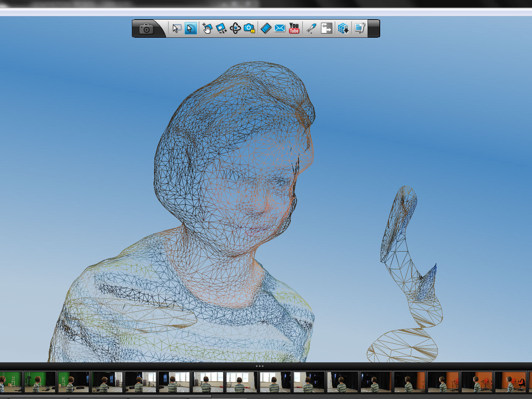Viewport: 532px width, 399px height.
Task: Open the camera menu on the toolbar
Action: (x=146, y=28)
